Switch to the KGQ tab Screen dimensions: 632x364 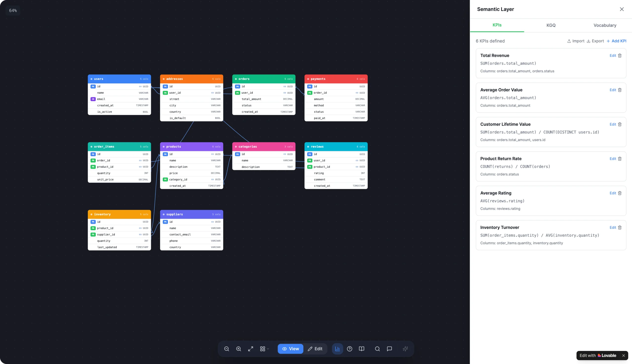tap(551, 25)
